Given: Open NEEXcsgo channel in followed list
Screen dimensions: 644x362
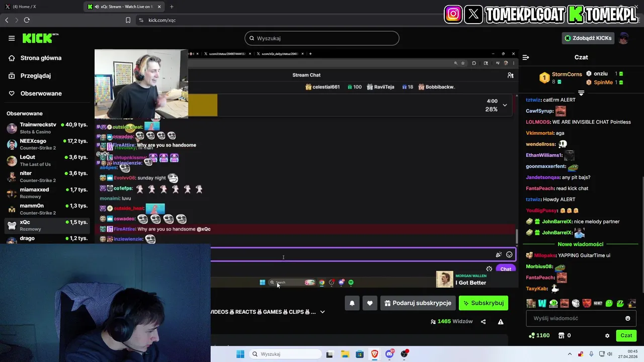Looking at the screenshot, I should pos(47,144).
